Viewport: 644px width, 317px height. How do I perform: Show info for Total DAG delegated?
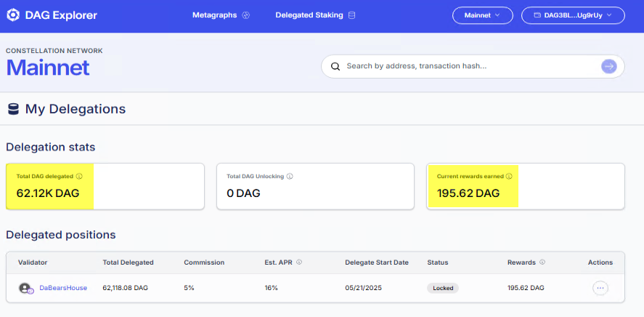coord(79,177)
